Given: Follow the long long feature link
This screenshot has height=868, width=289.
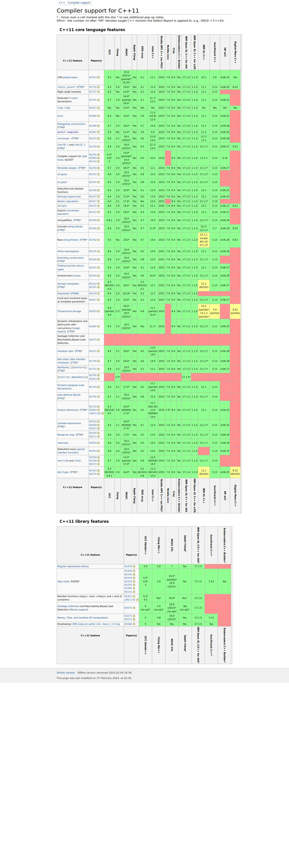Looking at the screenshot, I should coord(64,108).
